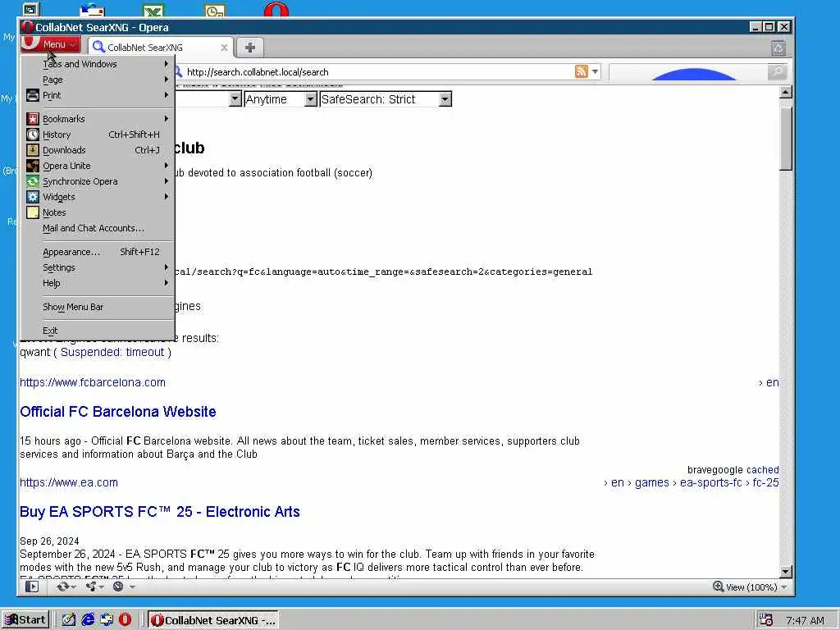Select Show Menu Bar
840x630 pixels.
(98, 307)
